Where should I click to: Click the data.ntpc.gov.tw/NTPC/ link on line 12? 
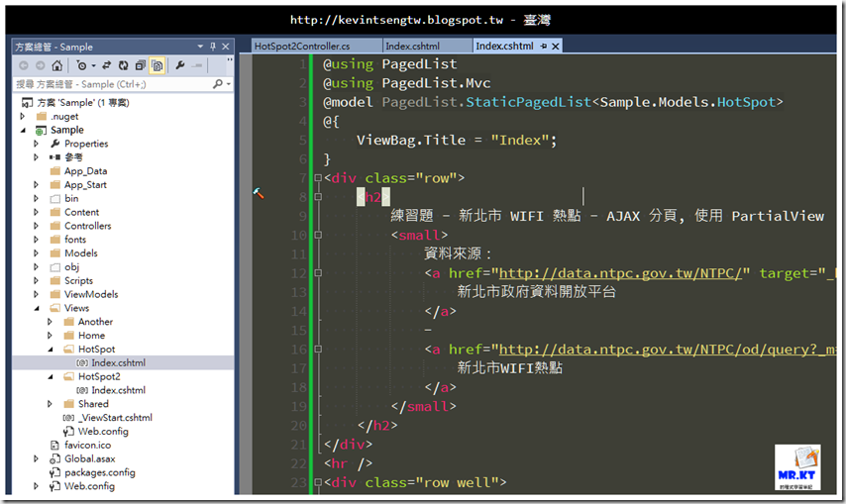(x=620, y=274)
